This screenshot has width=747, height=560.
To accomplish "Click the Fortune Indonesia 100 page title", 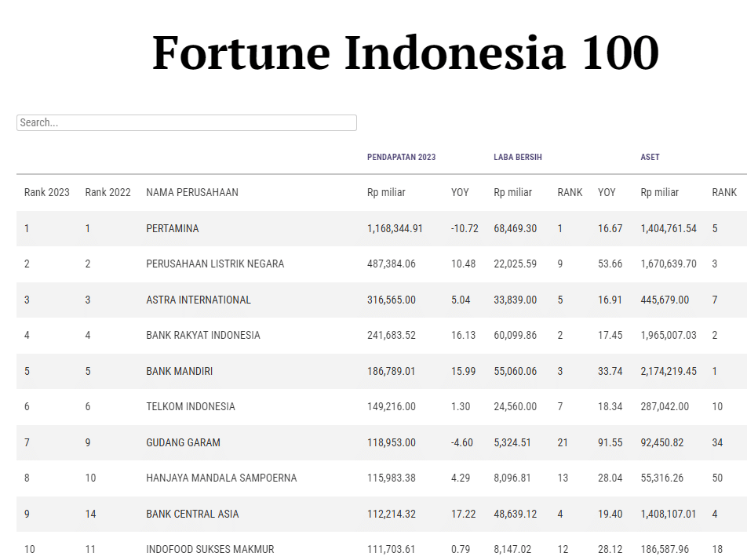I will [405, 53].
